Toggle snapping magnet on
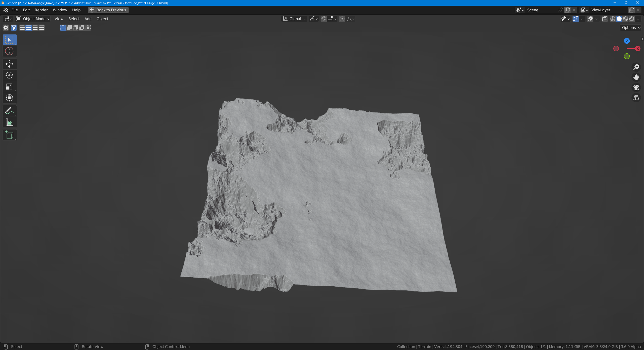The height and width of the screenshot is (350, 644). 324,19
